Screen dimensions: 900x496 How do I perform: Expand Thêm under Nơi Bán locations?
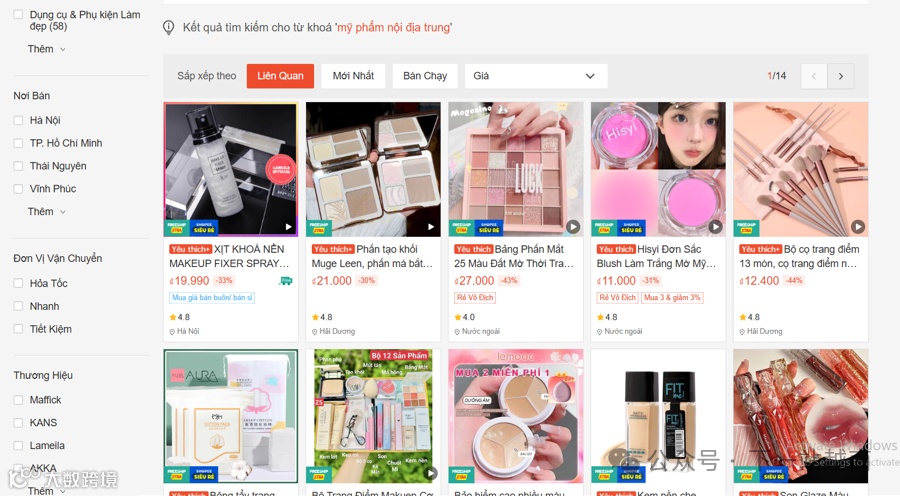46,211
